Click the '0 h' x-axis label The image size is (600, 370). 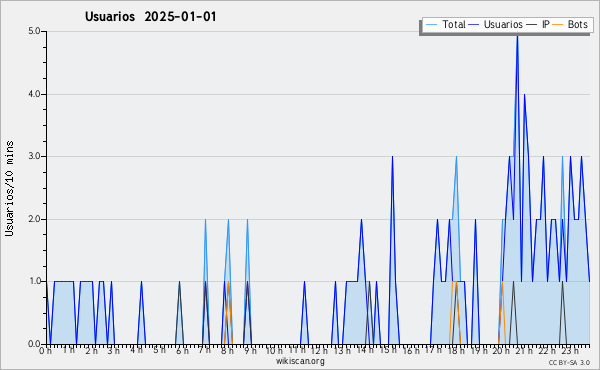click(45, 351)
